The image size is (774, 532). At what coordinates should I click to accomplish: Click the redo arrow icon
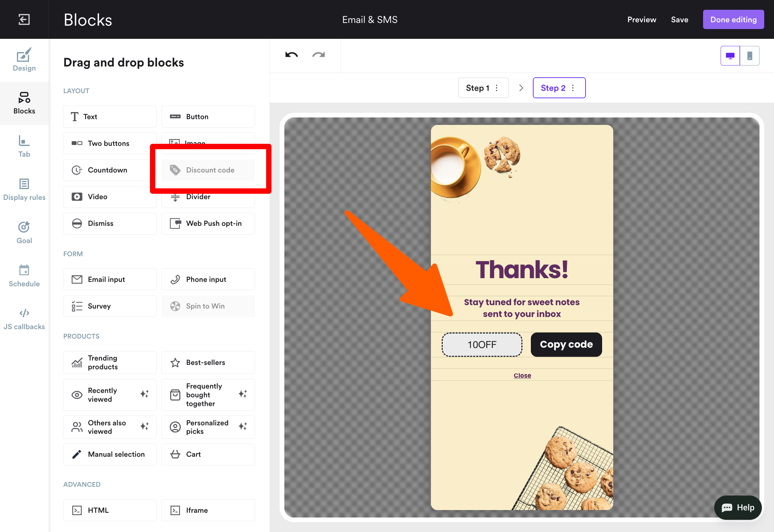(318, 55)
